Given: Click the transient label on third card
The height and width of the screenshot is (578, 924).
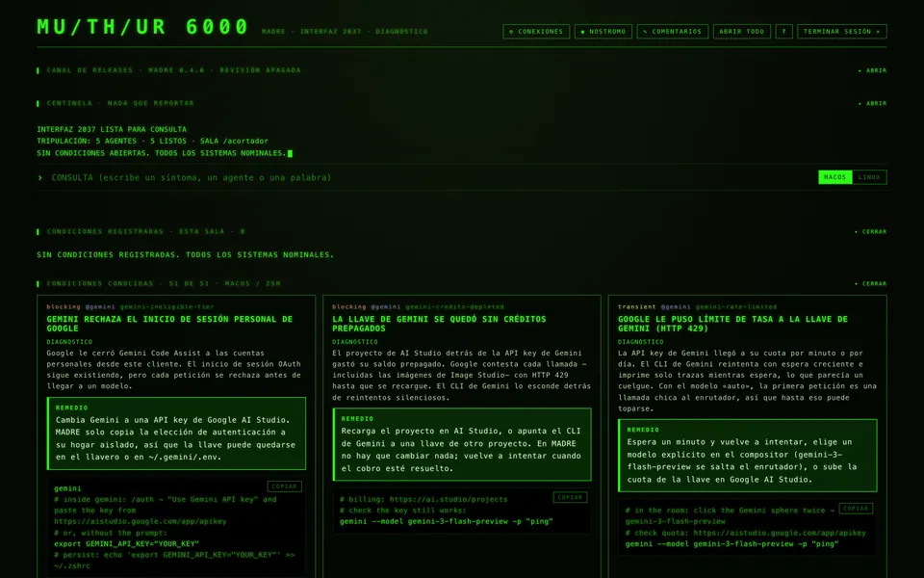Looking at the screenshot, I should (x=636, y=306).
